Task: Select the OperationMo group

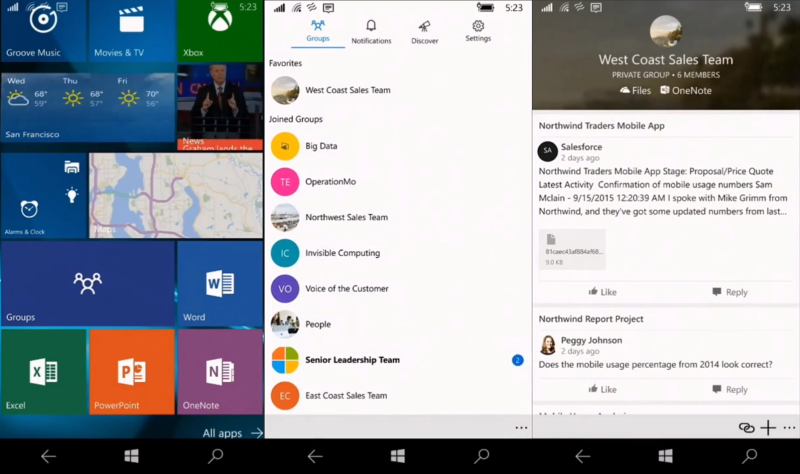Action: [x=398, y=182]
